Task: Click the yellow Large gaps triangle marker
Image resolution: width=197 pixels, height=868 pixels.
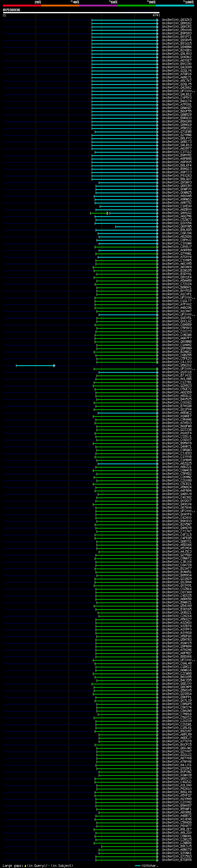Action: coord(25,866)
